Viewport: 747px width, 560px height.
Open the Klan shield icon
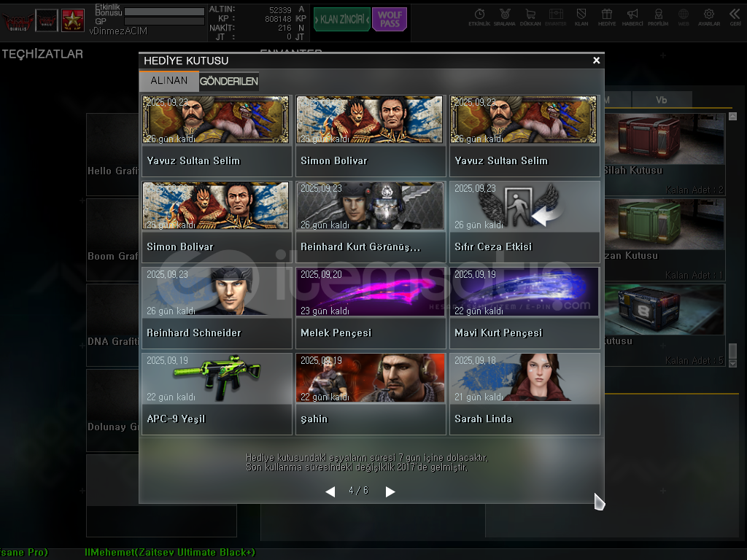(581, 17)
